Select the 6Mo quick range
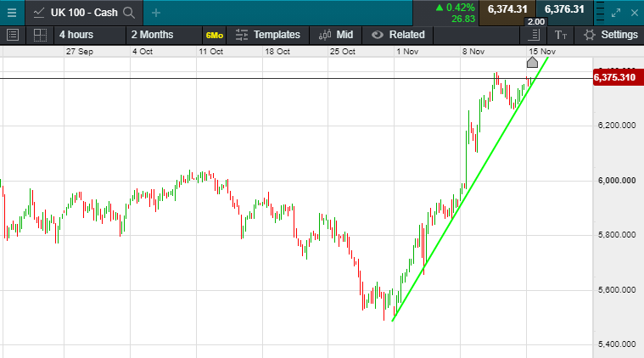This screenshot has height=358, width=644. 215,36
